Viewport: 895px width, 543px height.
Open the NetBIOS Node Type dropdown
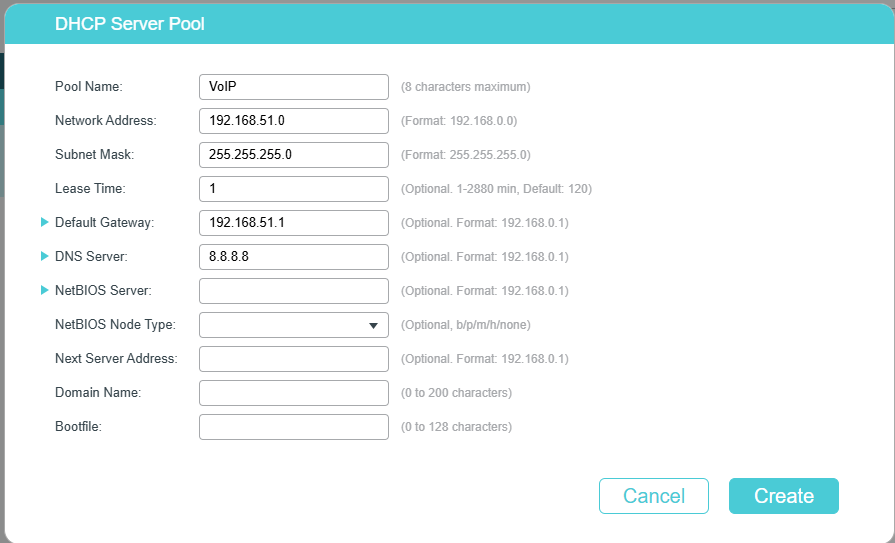294,325
